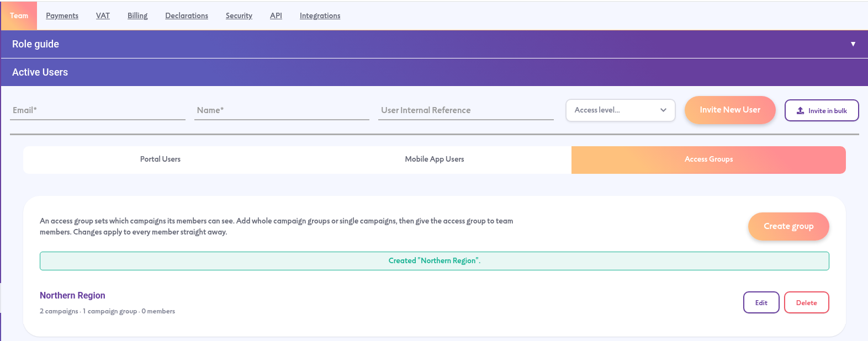Select the Declarations tab
The width and height of the screenshot is (868, 341).
[187, 15]
